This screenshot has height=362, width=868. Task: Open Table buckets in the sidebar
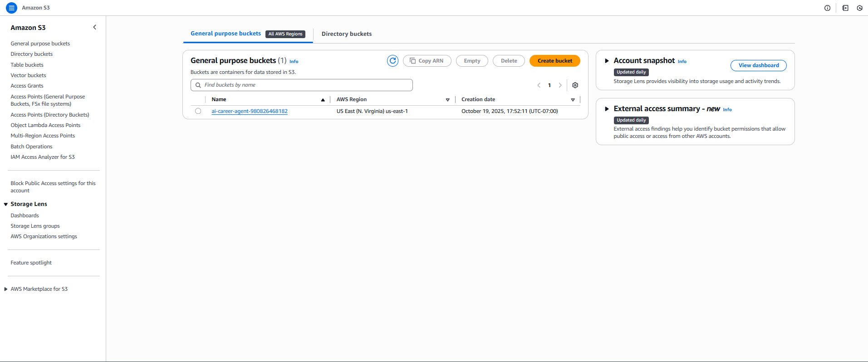pyautogui.click(x=27, y=65)
